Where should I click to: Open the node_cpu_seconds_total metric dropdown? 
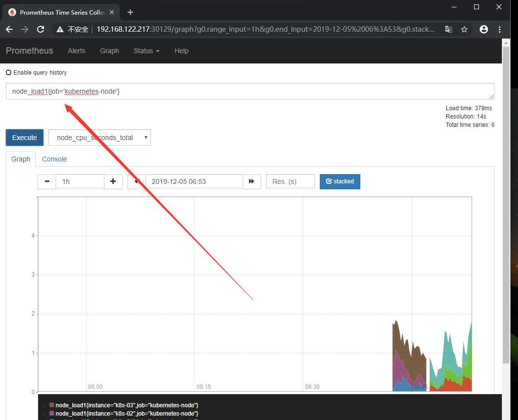coord(100,138)
